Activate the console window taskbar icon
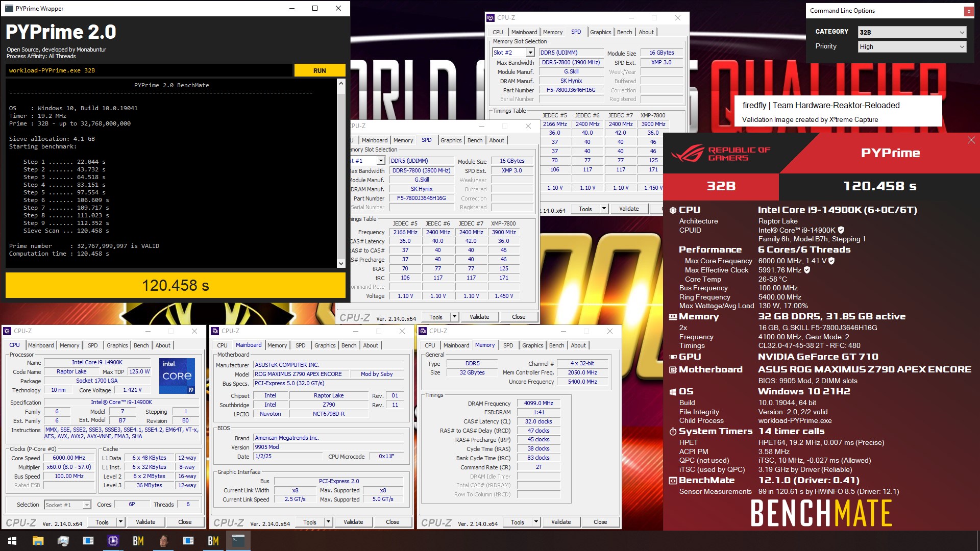Image resolution: width=980 pixels, height=551 pixels. click(x=238, y=541)
